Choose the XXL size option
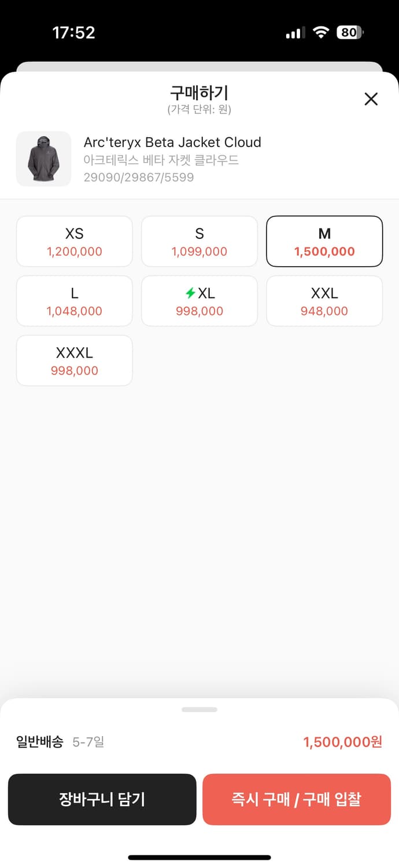Viewport: 399px width, 868px height. point(324,301)
